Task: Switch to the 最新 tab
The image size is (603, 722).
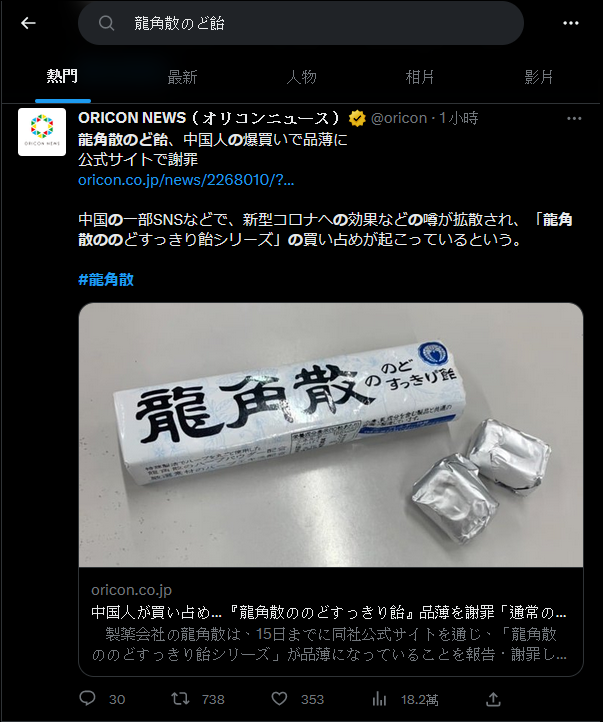Action: tap(182, 77)
